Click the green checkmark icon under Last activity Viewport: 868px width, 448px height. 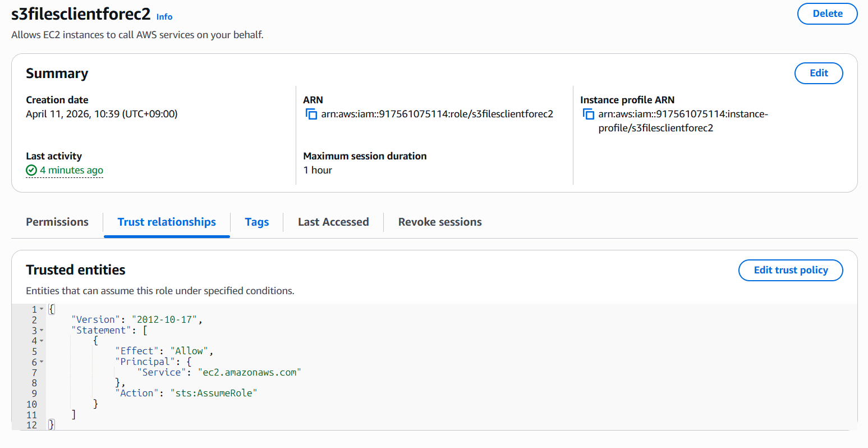31,170
